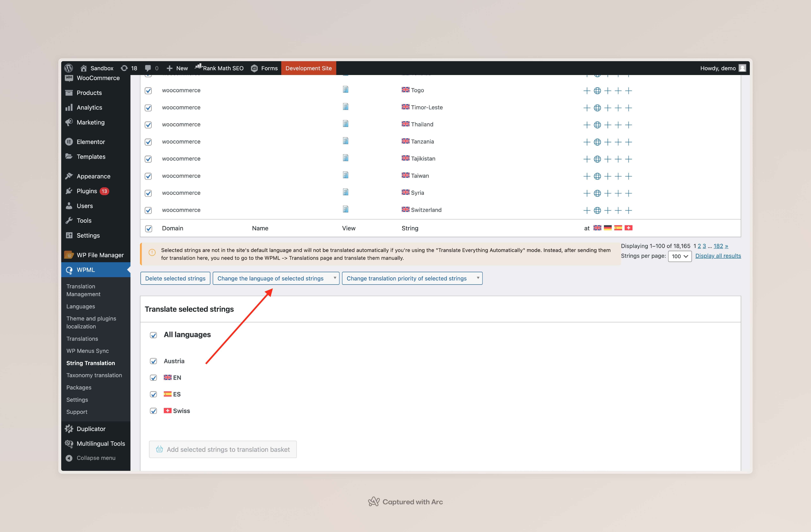Viewport: 811px width, 532px height.
Task: Uncheck the Togo string checkbox
Action: (x=148, y=91)
